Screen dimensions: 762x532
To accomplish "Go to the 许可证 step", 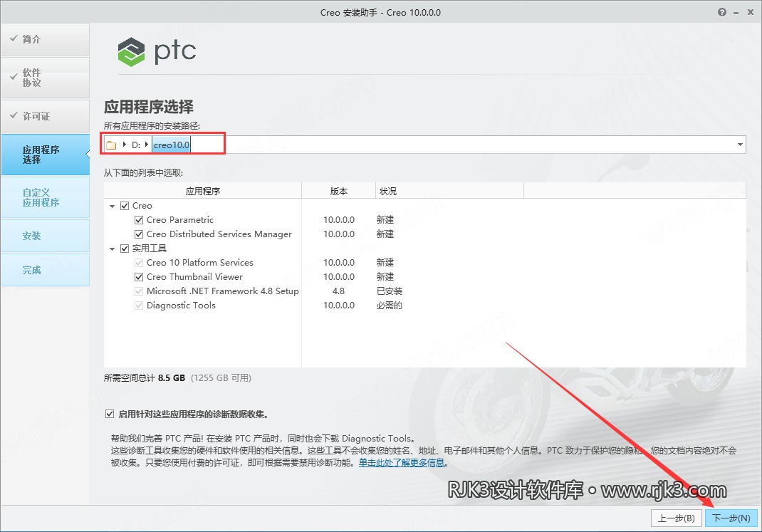I will (x=45, y=116).
